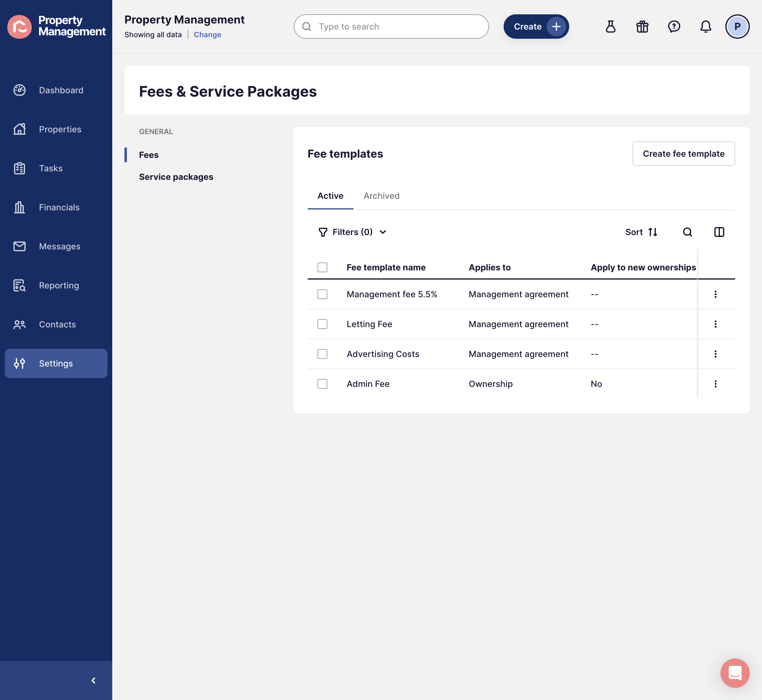Open the column layout options
The height and width of the screenshot is (700, 762).
(x=719, y=232)
